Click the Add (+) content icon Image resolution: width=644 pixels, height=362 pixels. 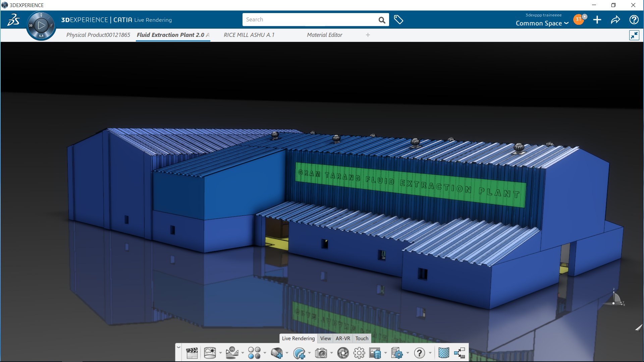click(x=597, y=20)
